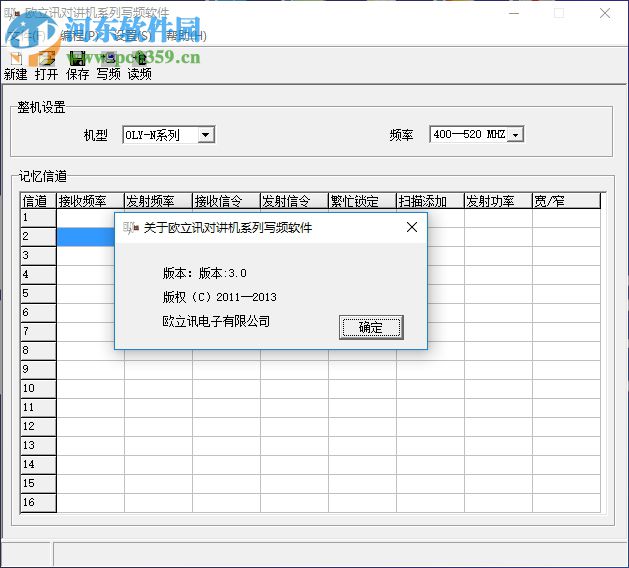Close the main application window
629x568 pixels.
click(x=605, y=13)
